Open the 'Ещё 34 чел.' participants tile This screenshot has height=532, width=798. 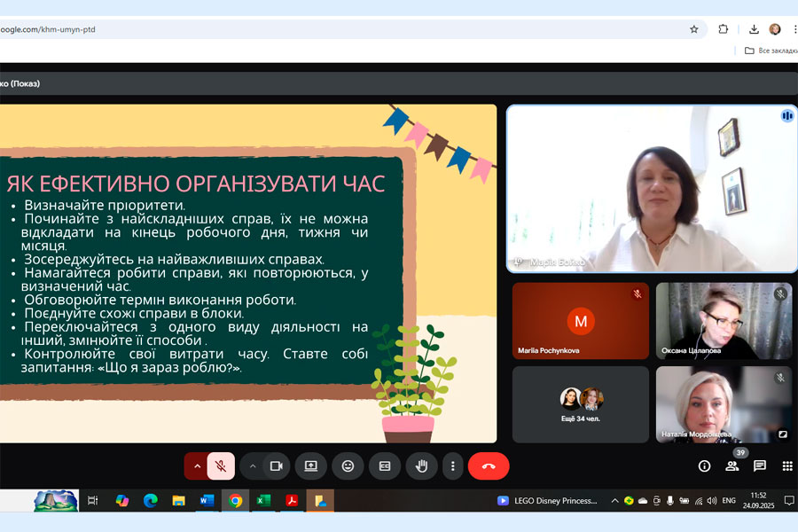(x=581, y=404)
